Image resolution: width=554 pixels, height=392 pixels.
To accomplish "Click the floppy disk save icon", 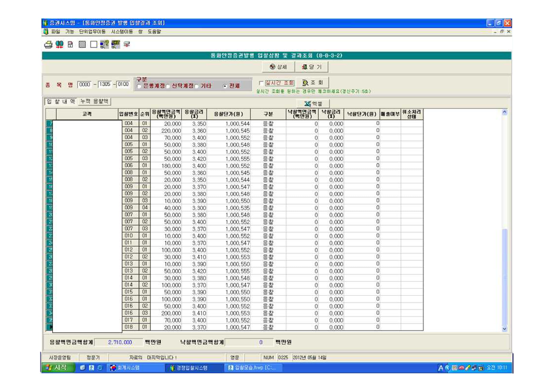I will pos(70,45).
